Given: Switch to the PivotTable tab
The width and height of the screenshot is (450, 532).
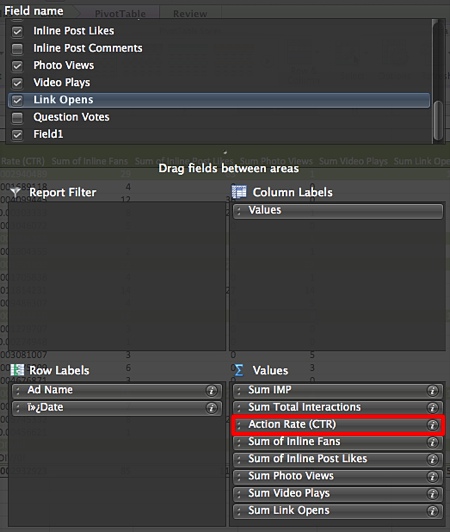Looking at the screenshot, I should pos(120,14).
